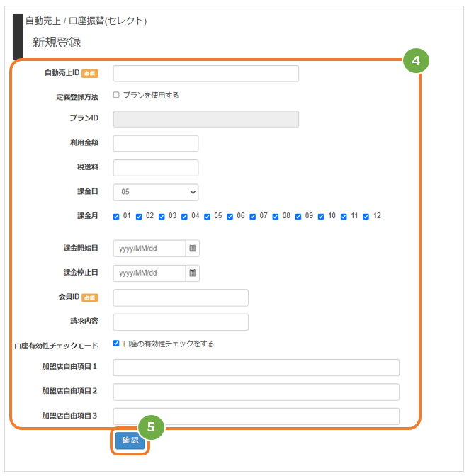Focus the 請求内容 input field
Image resolution: width=469 pixels, height=476 pixels.
181,322
